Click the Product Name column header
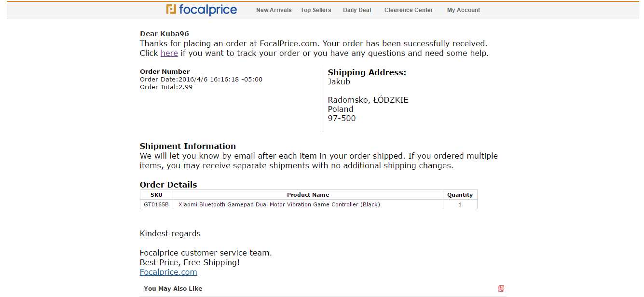The height and width of the screenshot is (297, 644). tap(308, 195)
